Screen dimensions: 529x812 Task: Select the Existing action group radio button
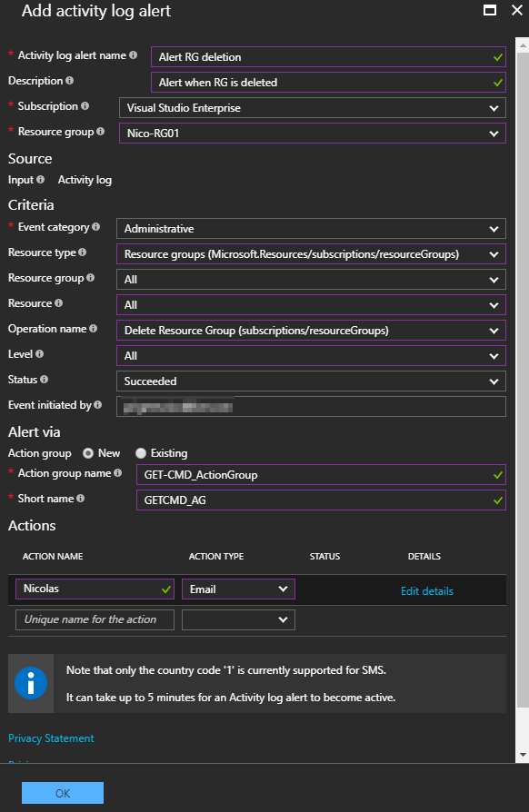point(140,453)
